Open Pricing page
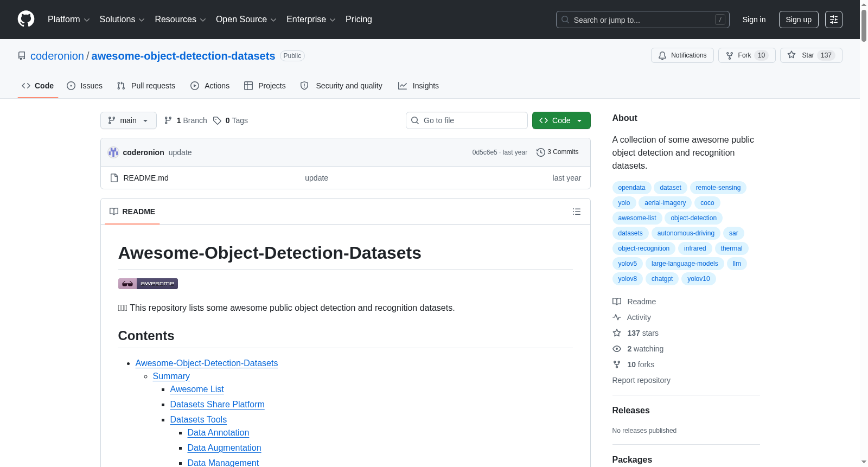The width and height of the screenshot is (868, 467). click(x=359, y=20)
